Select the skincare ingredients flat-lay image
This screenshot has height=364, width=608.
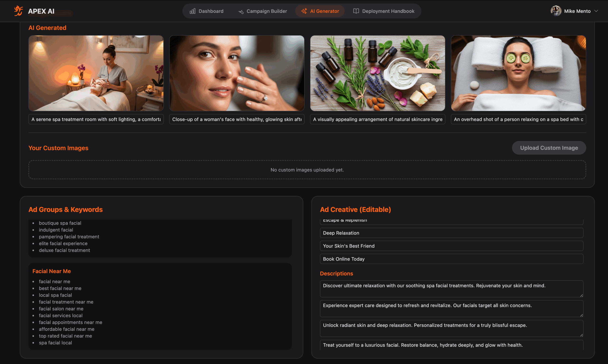(377, 73)
